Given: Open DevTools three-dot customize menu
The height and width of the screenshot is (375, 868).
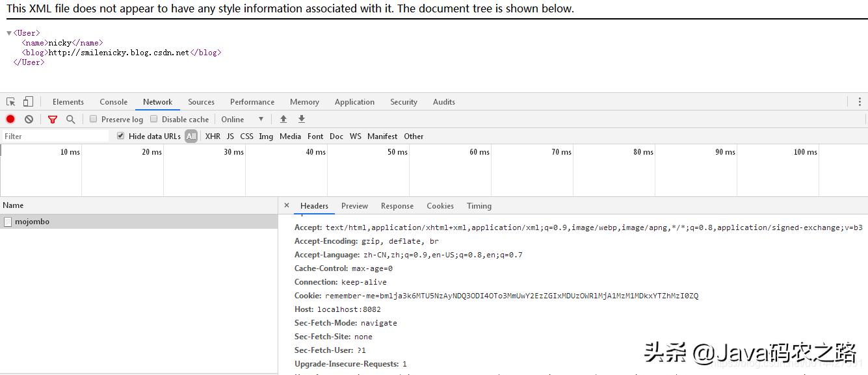Looking at the screenshot, I should 860,102.
